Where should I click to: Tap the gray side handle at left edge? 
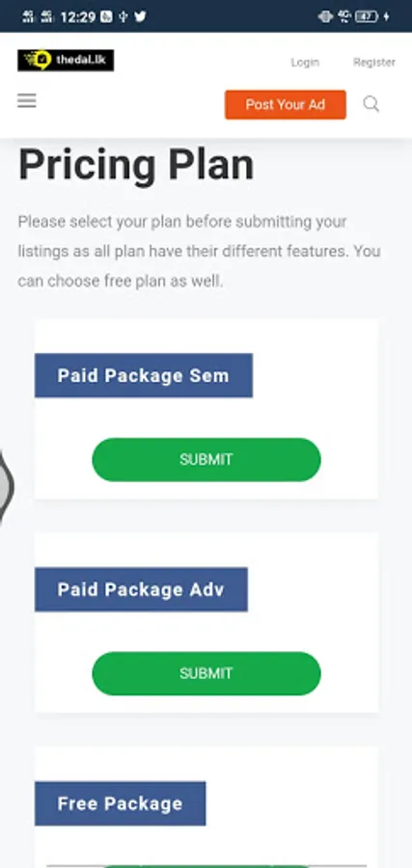pyautogui.click(x=6, y=486)
